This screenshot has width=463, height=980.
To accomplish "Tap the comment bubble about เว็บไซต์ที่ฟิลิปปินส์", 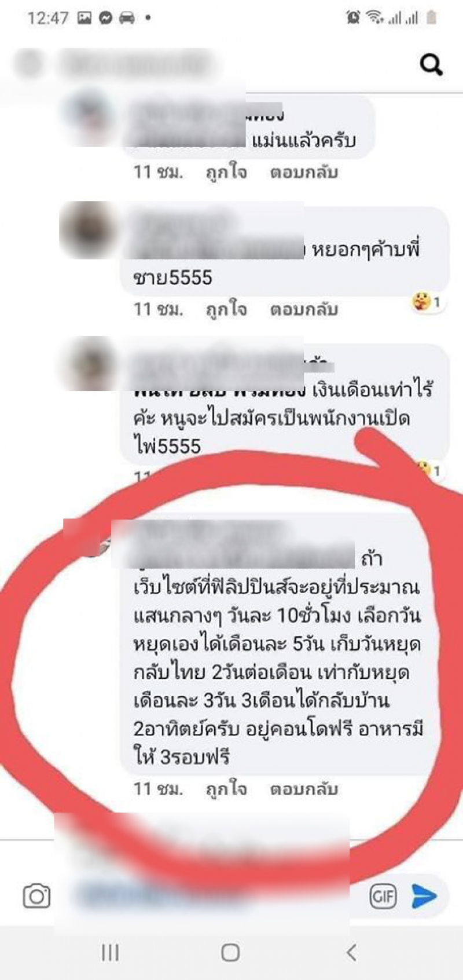I will click(x=278, y=643).
